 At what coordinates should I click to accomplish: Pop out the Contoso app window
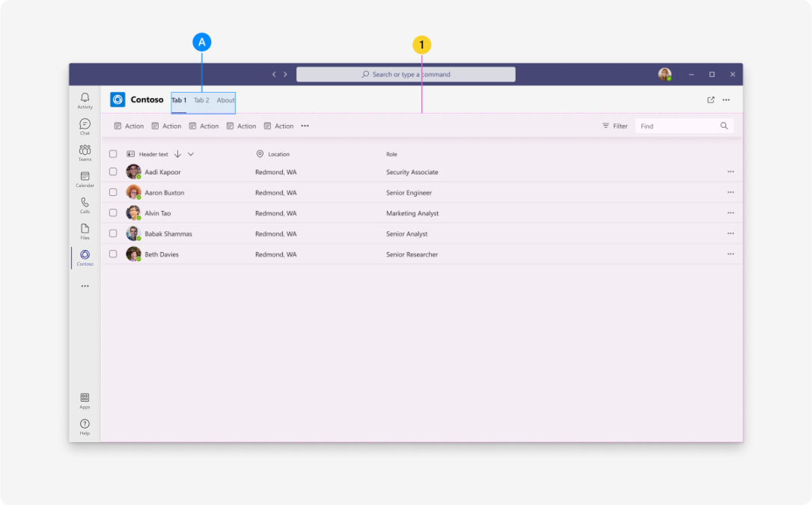point(711,100)
